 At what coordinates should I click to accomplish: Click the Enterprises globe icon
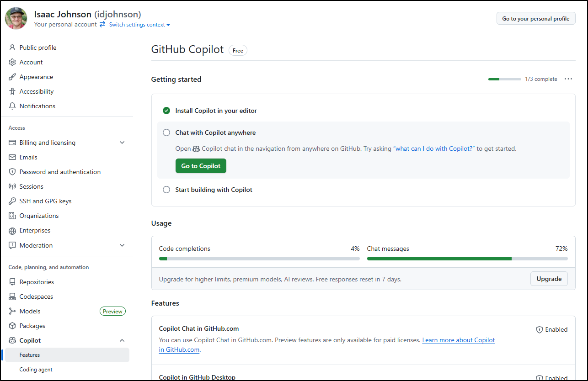tap(12, 231)
